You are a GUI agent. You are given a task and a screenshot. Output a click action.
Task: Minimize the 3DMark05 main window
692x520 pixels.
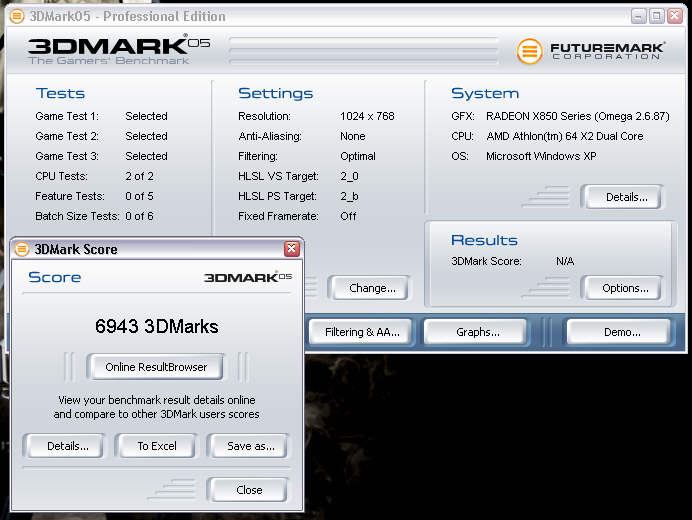tap(638, 16)
